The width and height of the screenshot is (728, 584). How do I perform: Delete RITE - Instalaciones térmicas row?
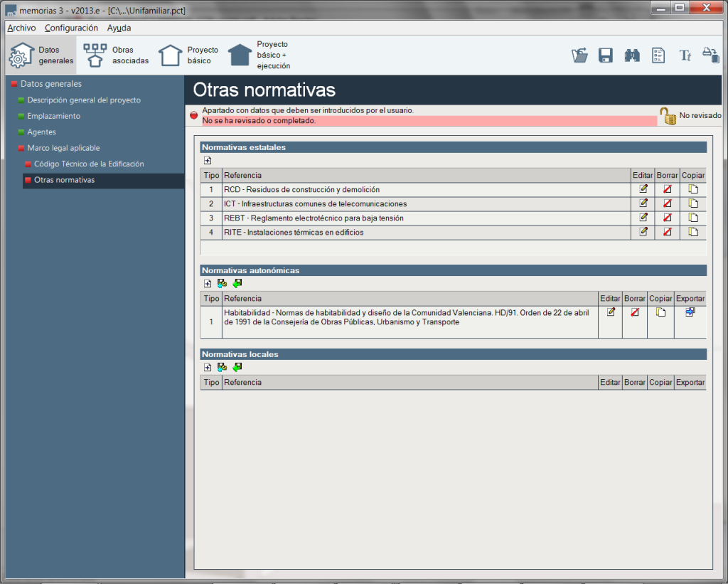(667, 232)
